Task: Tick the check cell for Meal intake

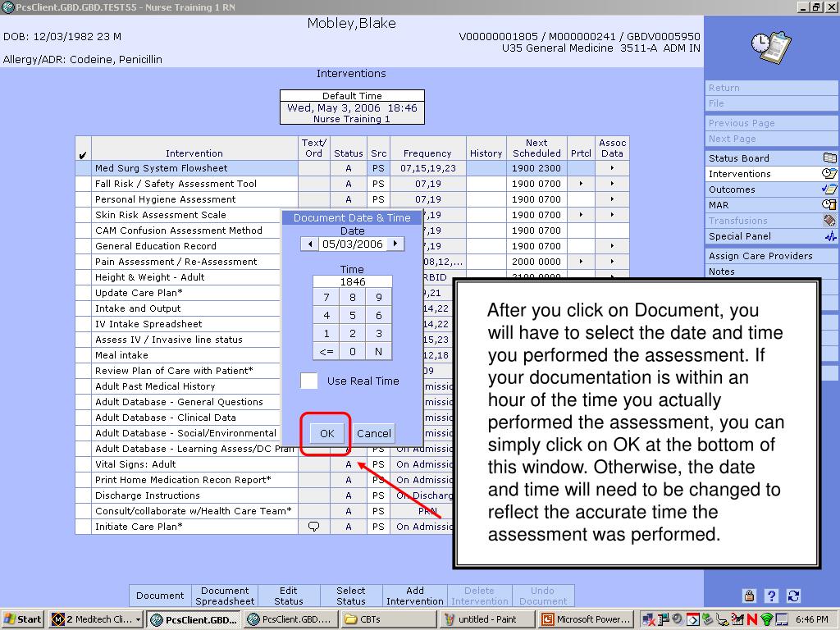Action: click(83, 355)
